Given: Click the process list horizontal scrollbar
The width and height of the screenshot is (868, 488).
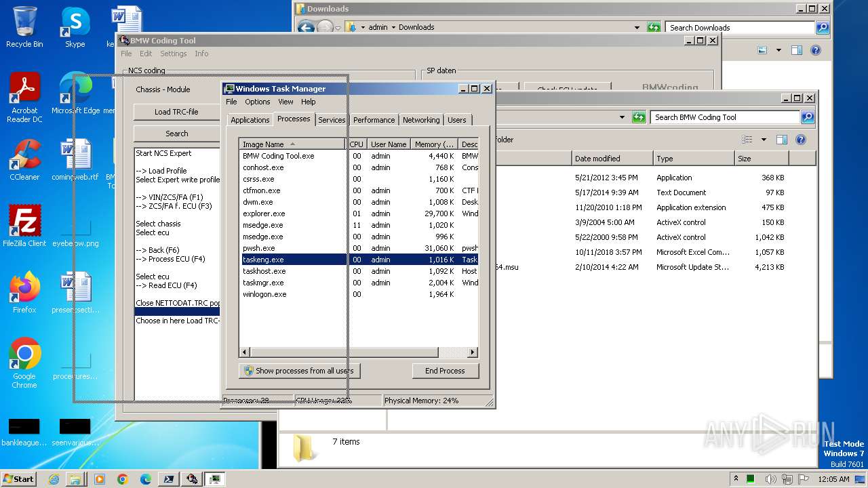Looking at the screenshot, I should coord(343,352).
